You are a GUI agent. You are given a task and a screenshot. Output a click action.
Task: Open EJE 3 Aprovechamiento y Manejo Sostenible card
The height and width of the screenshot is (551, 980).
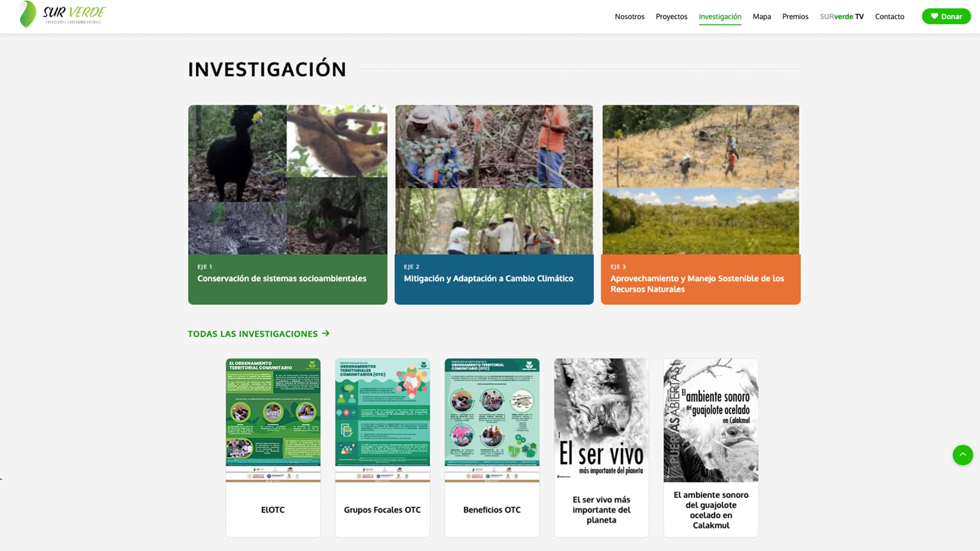point(700,205)
